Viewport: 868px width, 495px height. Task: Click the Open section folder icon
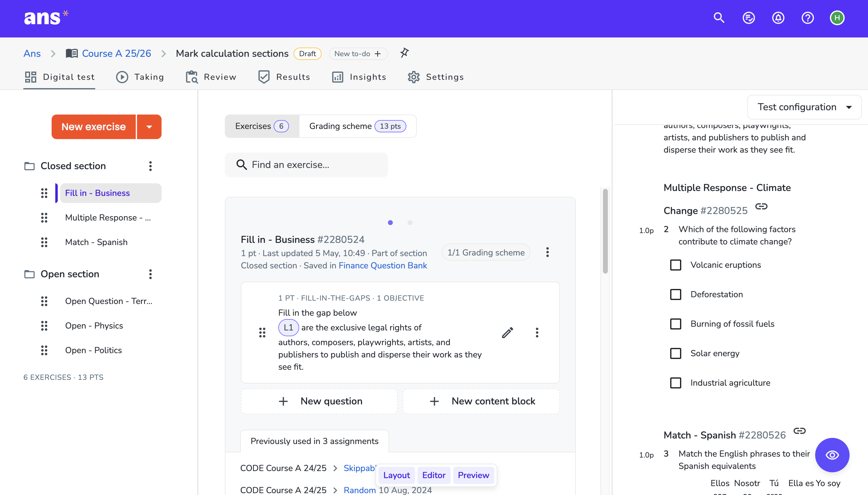click(29, 274)
